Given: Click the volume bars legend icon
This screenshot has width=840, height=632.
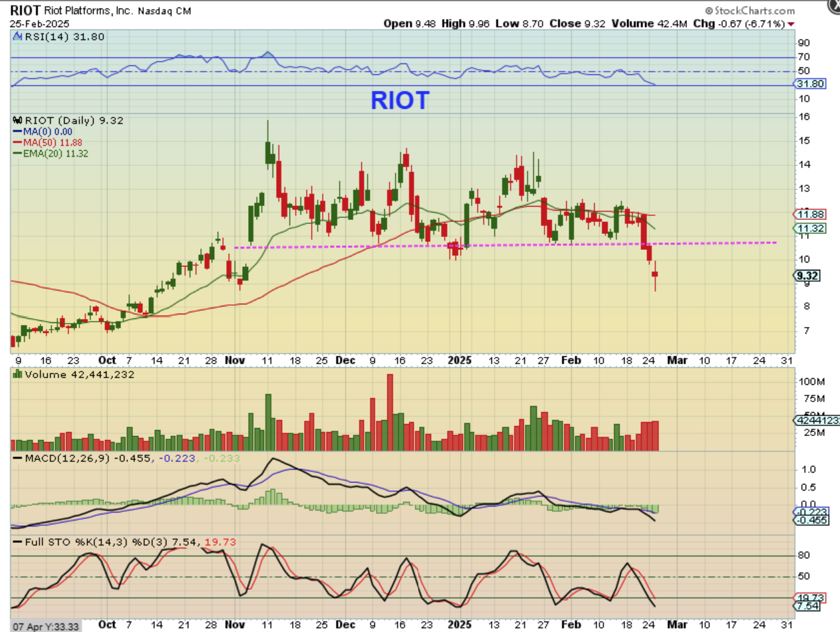Looking at the screenshot, I should 19,373.
